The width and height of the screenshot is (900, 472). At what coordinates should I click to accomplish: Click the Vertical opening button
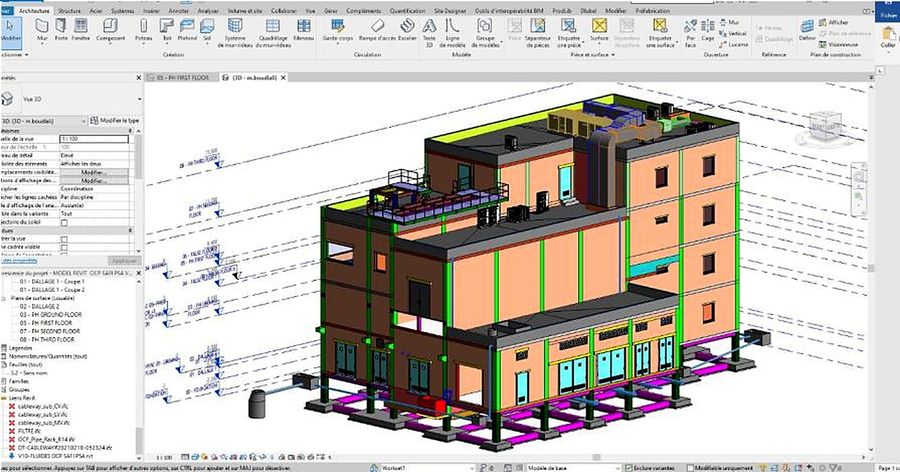(733, 33)
